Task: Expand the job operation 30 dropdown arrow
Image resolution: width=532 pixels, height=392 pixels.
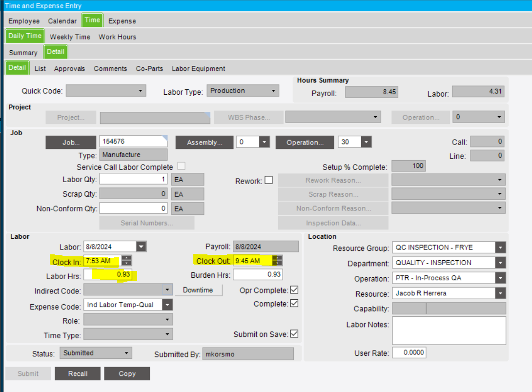Action: pos(366,142)
